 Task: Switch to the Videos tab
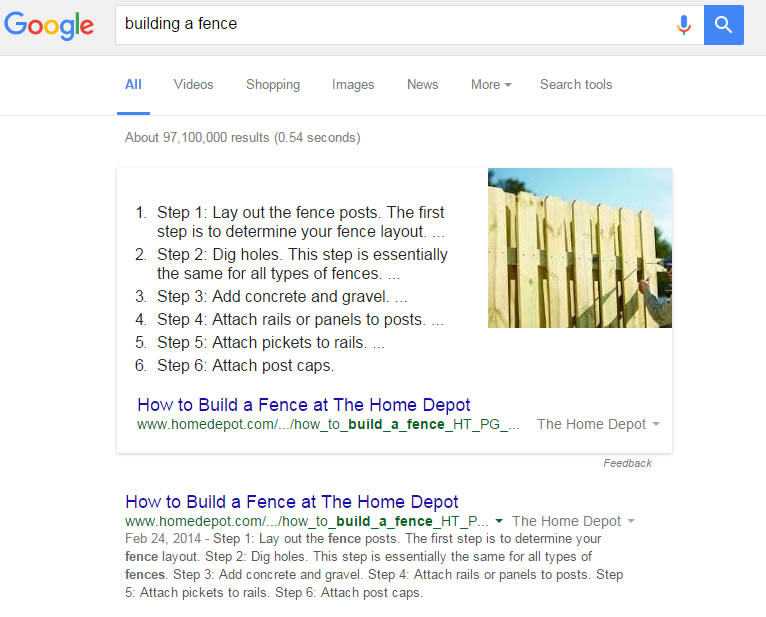[193, 85]
